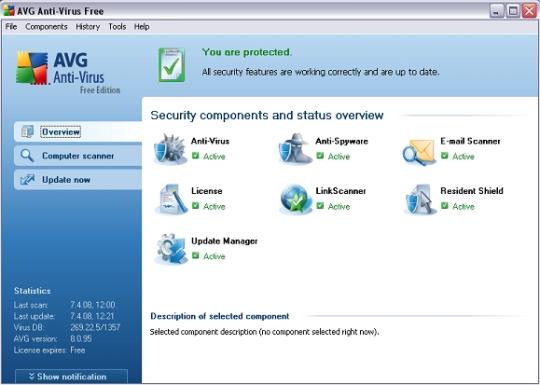This screenshot has width=540, height=385.
Task: Click the License expires Free value
Action: pyautogui.click(x=77, y=350)
